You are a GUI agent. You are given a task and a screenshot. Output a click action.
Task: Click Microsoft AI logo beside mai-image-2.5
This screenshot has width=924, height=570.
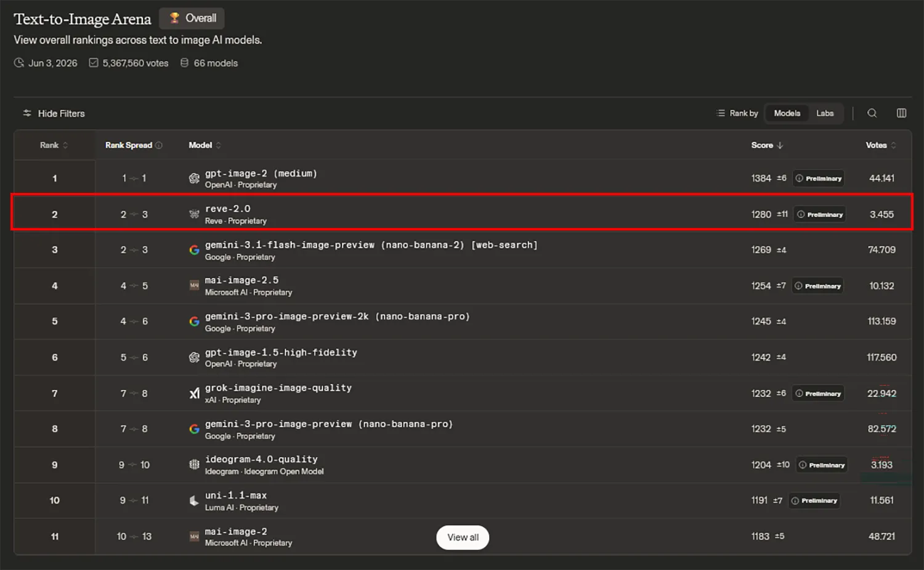(194, 285)
